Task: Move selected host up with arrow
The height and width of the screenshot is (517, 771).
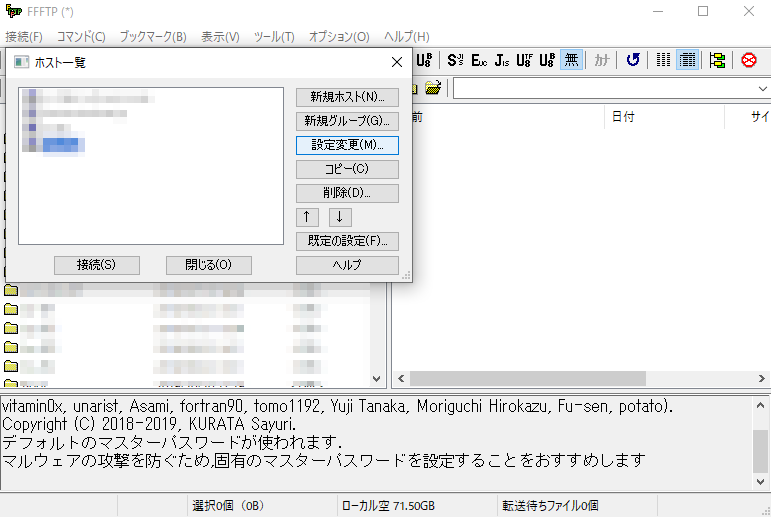Action: pyautogui.click(x=308, y=217)
